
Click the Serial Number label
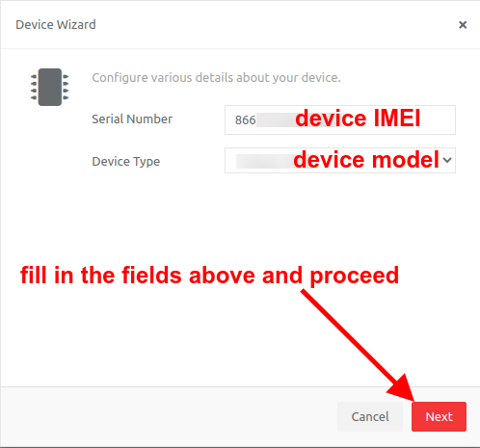click(132, 119)
